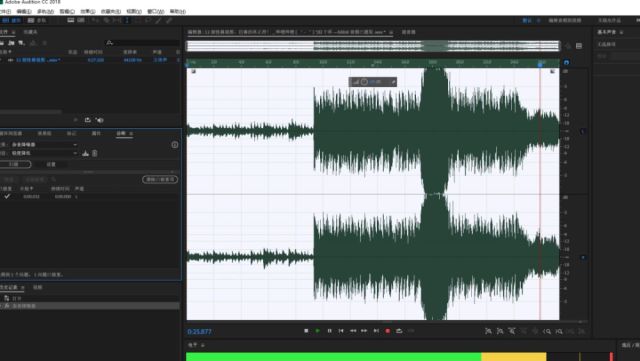
Task: Save the diagnostics preset icon
Action: coord(85,153)
